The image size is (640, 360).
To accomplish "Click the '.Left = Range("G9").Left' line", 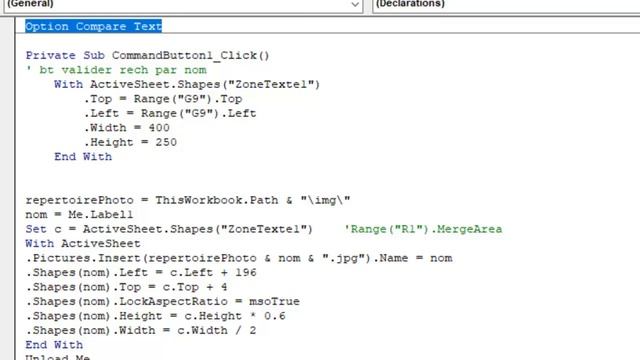I will (x=170, y=113).
